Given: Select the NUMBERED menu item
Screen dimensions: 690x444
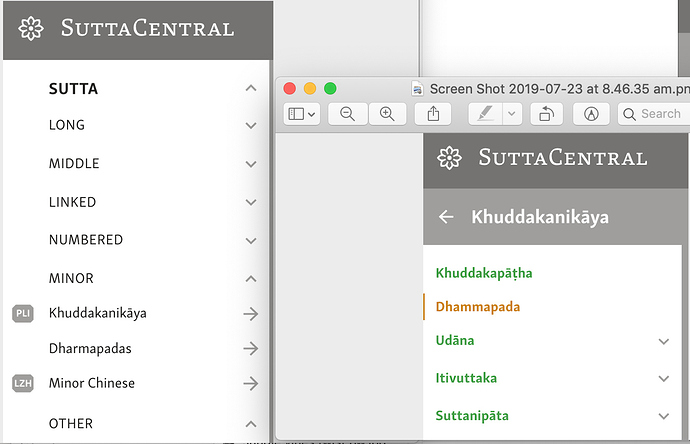Looking at the screenshot, I should [x=86, y=240].
